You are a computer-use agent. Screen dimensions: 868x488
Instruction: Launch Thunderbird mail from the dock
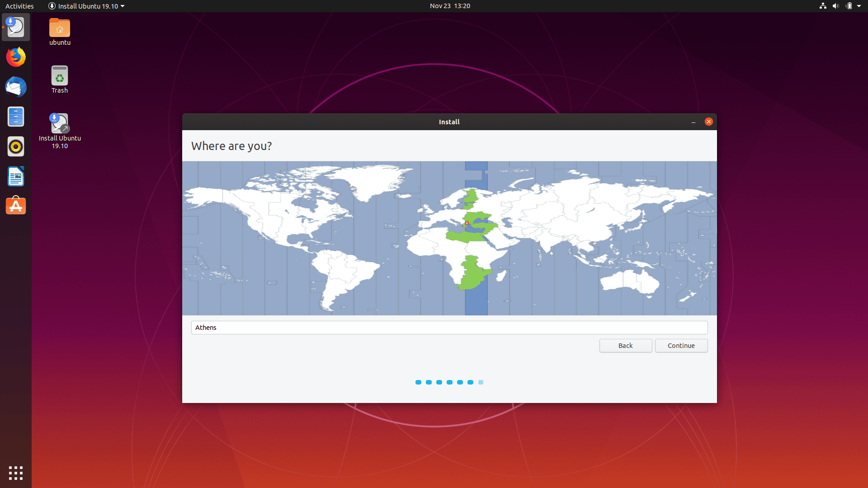16,87
